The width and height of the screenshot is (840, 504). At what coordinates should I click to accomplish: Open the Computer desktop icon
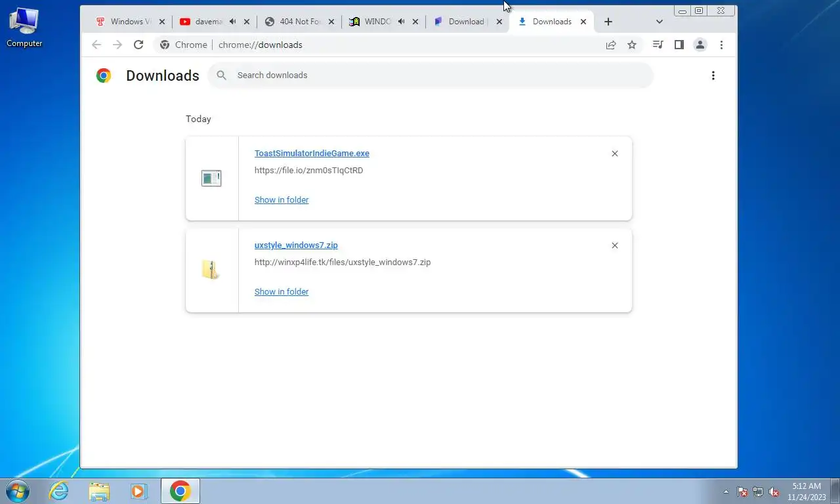[x=24, y=28]
